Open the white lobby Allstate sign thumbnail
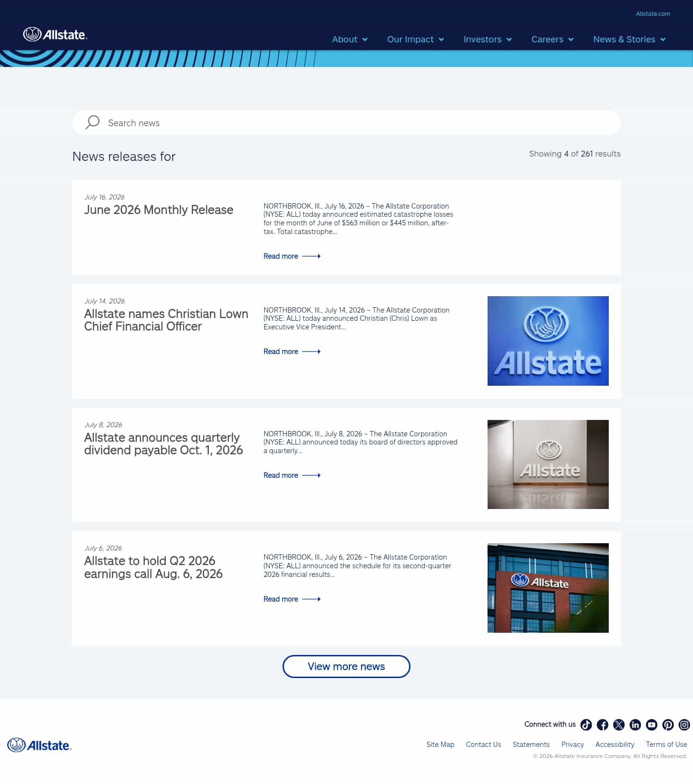The width and height of the screenshot is (693, 784). click(x=548, y=465)
